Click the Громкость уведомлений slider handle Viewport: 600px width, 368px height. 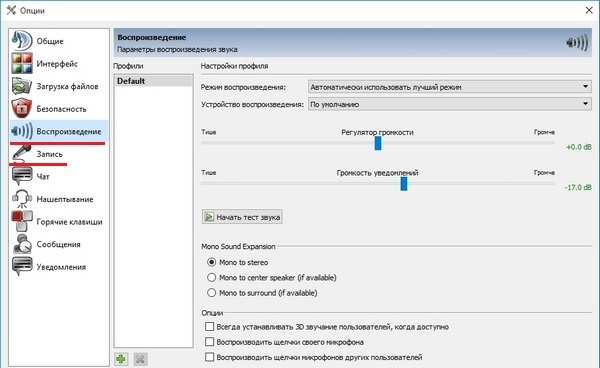tap(404, 184)
